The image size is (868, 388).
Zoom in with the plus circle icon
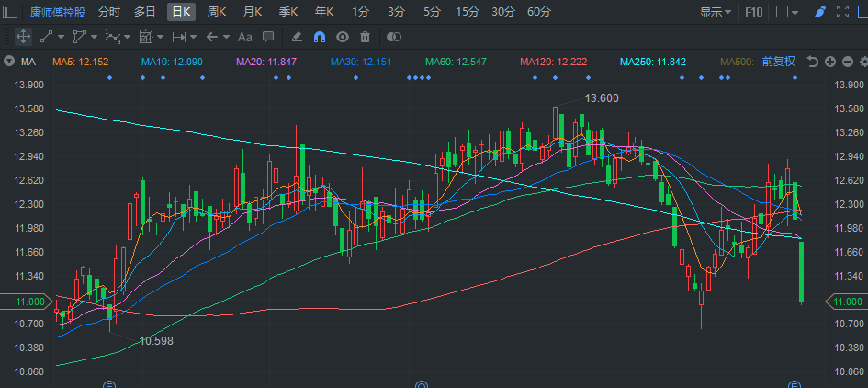click(x=829, y=62)
